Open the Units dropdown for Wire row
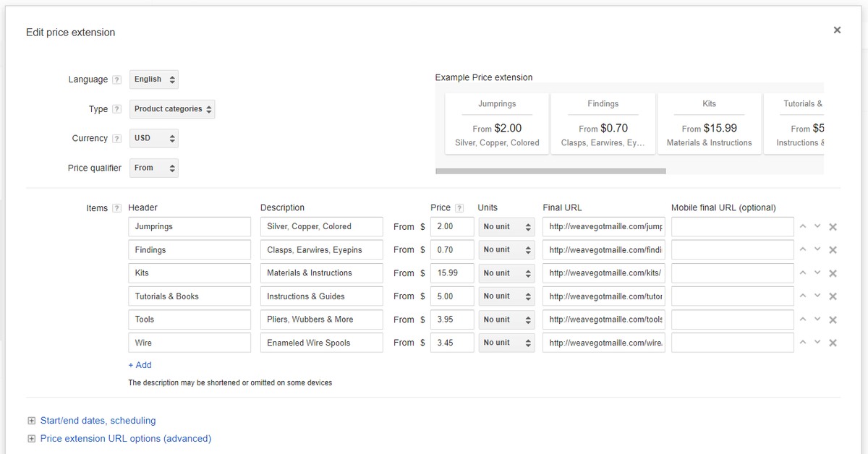Image resolution: width=868 pixels, height=454 pixels. click(x=506, y=343)
